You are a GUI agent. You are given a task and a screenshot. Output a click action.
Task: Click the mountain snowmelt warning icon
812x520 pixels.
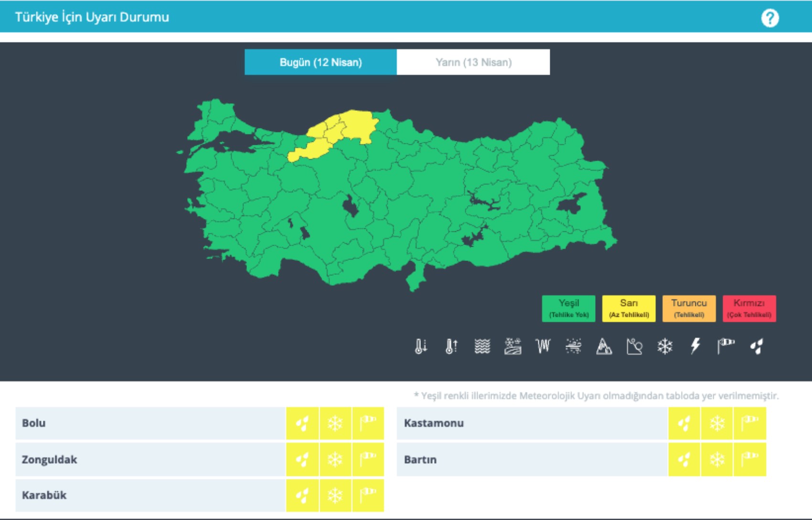604,346
